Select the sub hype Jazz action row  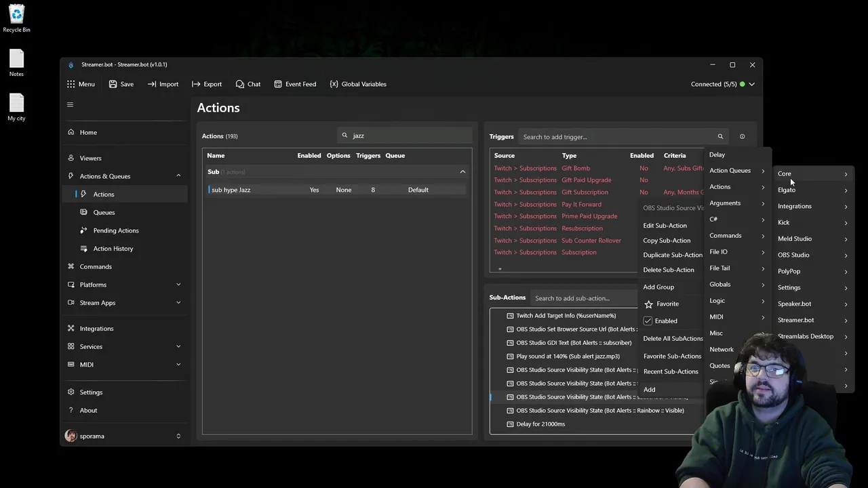337,190
